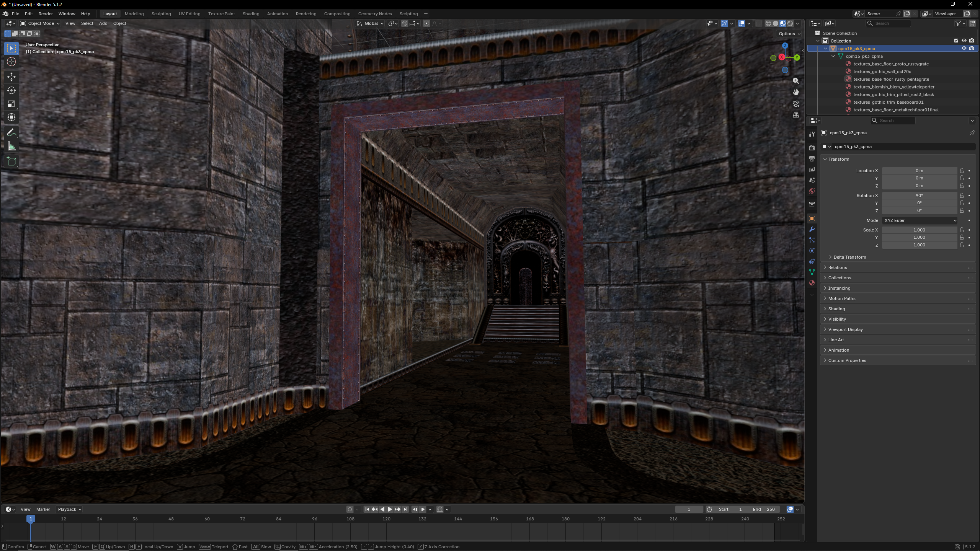Click the Scale Z value field

(x=920, y=245)
